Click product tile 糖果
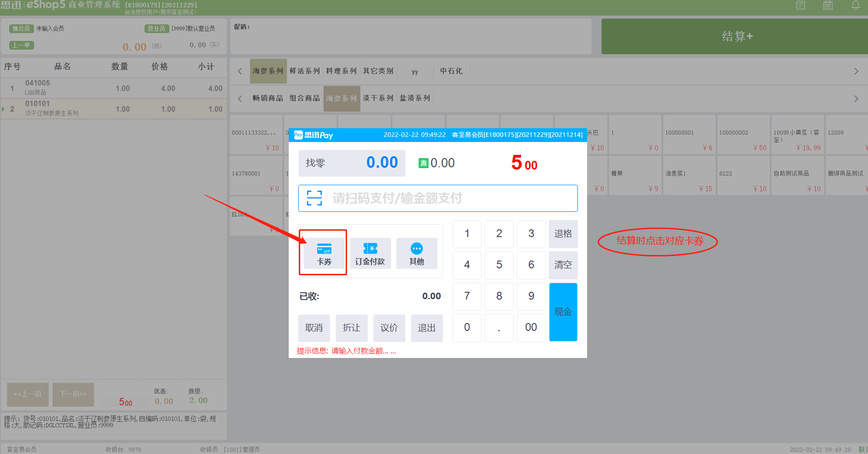Screen dimensions: 868x454 (x=635, y=175)
